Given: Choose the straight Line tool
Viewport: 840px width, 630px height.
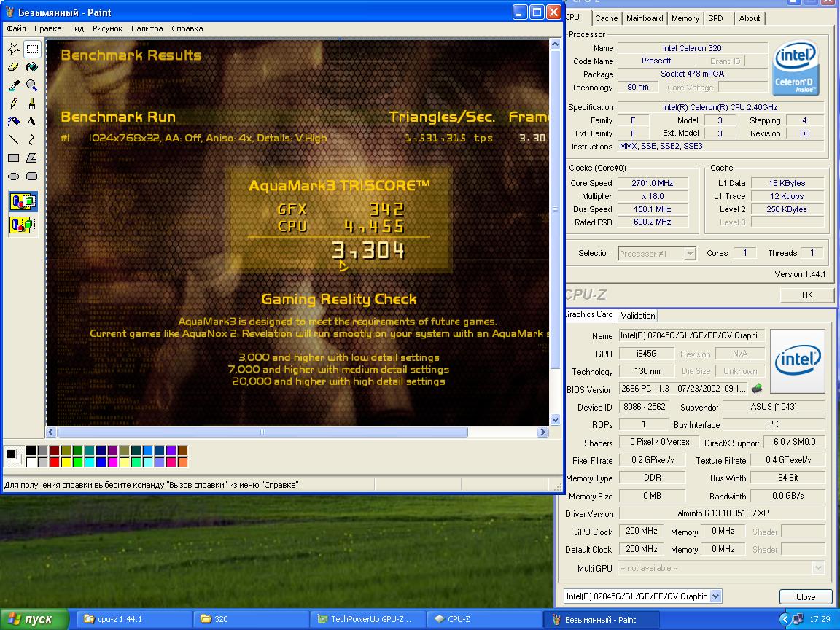Looking at the screenshot, I should (14, 140).
